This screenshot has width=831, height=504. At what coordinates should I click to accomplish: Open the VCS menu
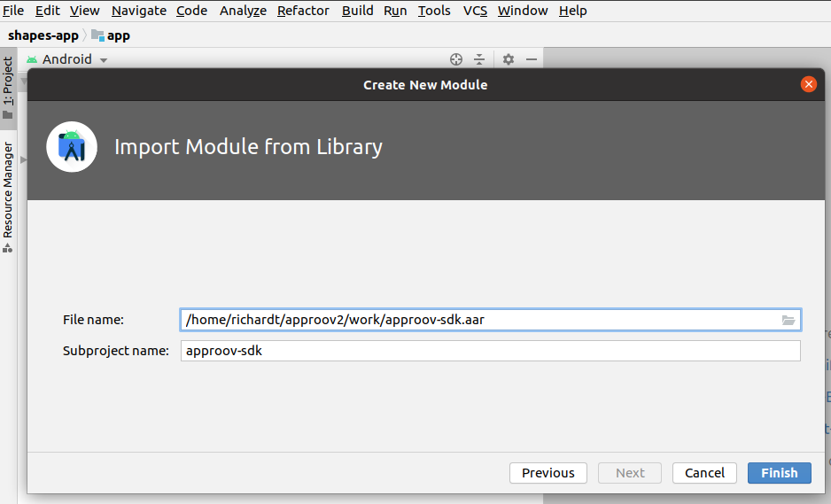click(475, 11)
